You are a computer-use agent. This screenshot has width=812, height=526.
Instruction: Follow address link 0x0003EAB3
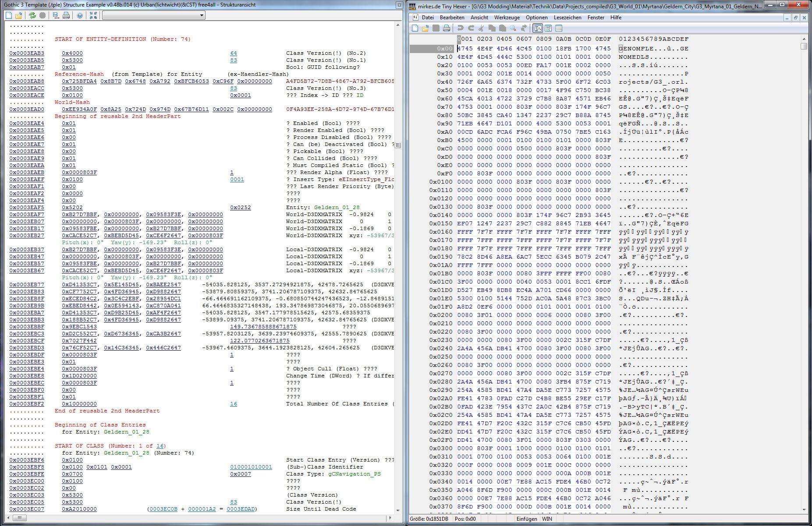pos(27,53)
